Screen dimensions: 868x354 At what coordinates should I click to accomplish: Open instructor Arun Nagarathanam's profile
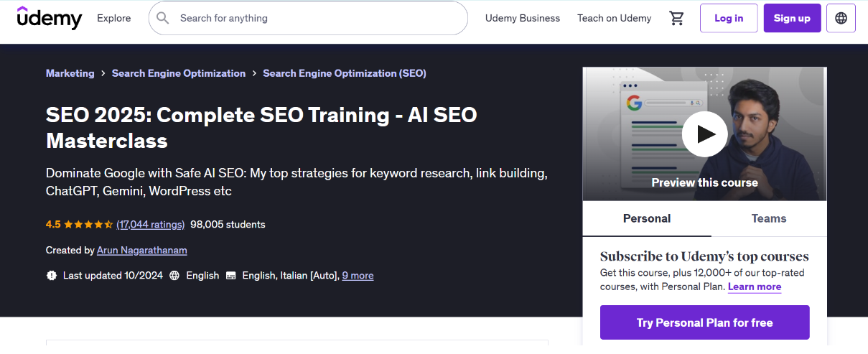click(x=142, y=251)
